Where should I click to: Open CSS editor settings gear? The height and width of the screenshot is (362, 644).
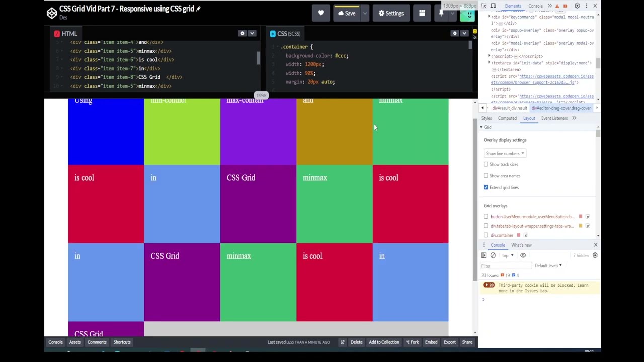[x=455, y=33]
